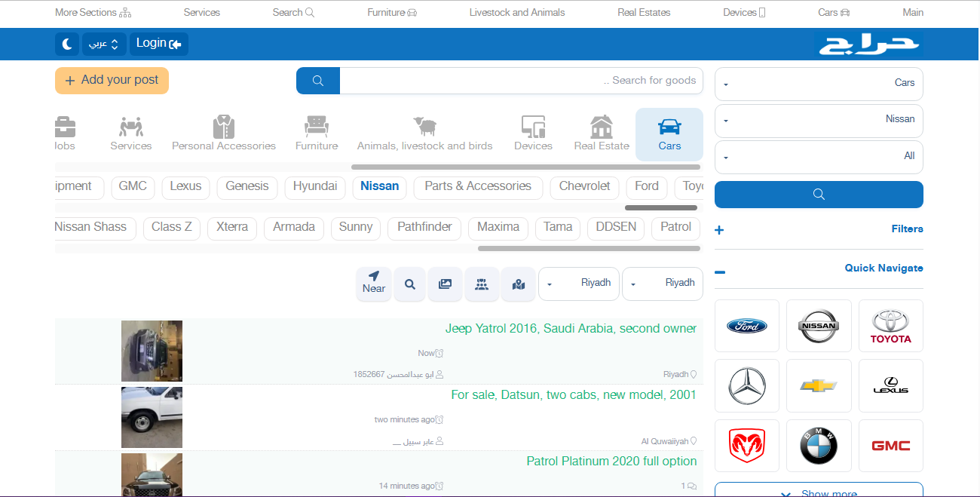Click the magnifier filter icon in toolbar
This screenshot has height=497, width=980.
point(410,284)
